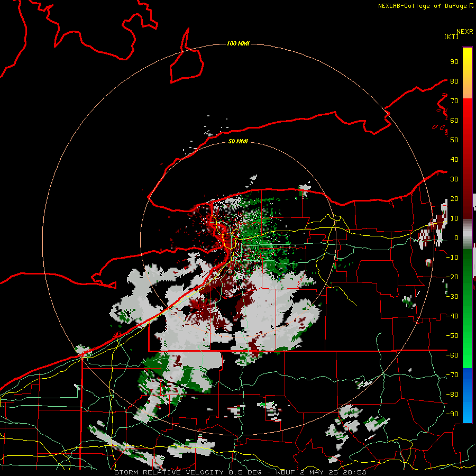The image size is (476, 476).
Task: Click the 50 NMI range ring label
Action: coord(238,141)
